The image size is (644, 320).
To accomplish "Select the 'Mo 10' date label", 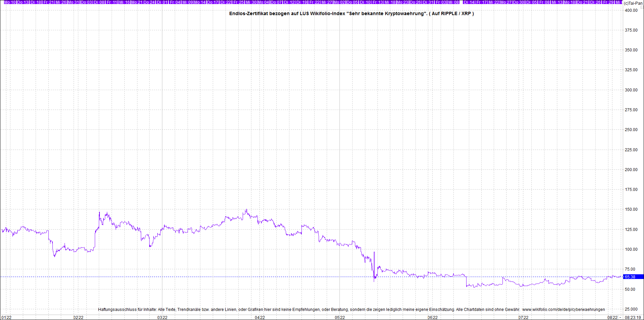I will coord(10,2).
